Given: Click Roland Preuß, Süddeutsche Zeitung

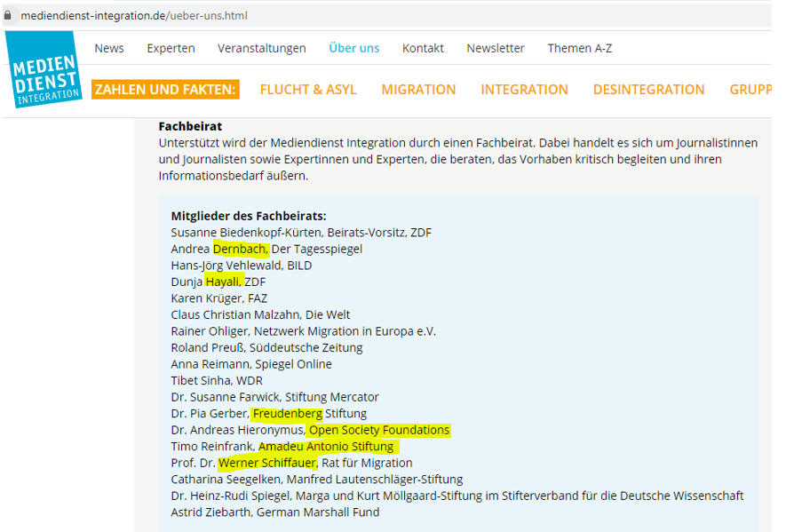Looking at the screenshot, I should point(266,348).
